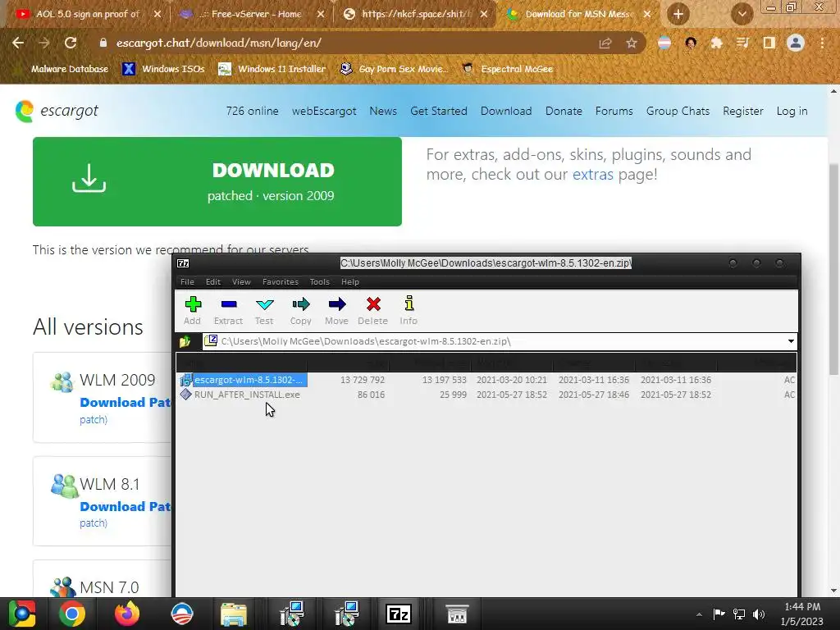
Task: Click the WLM 2009 Download Patched link
Action: click(126, 402)
